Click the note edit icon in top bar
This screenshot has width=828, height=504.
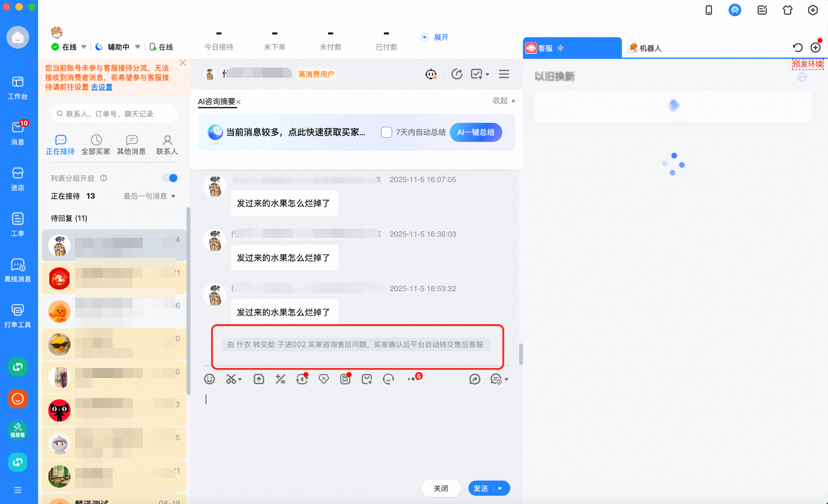click(x=762, y=10)
